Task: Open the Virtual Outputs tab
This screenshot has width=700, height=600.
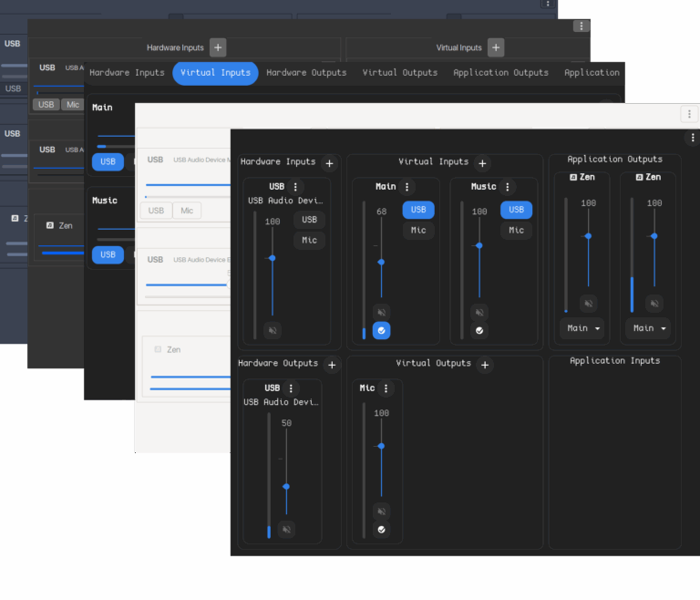Action: click(400, 73)
